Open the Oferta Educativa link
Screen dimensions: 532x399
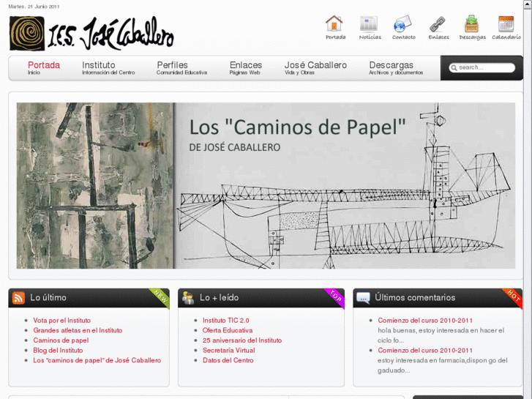coord(228,330)
